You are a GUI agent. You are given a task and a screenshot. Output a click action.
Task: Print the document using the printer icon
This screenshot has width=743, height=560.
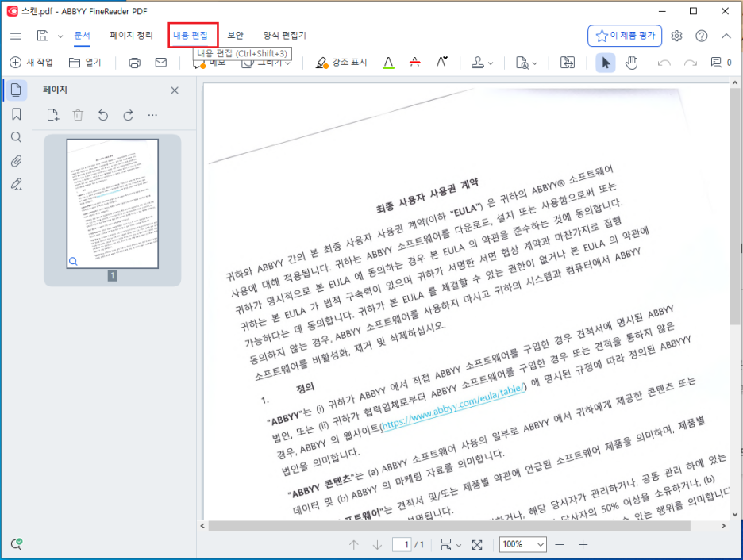pos(135,63)
